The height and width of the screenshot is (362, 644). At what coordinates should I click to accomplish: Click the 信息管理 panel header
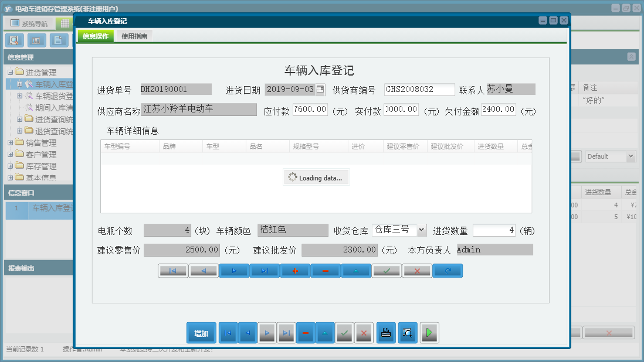coord(38,57)
